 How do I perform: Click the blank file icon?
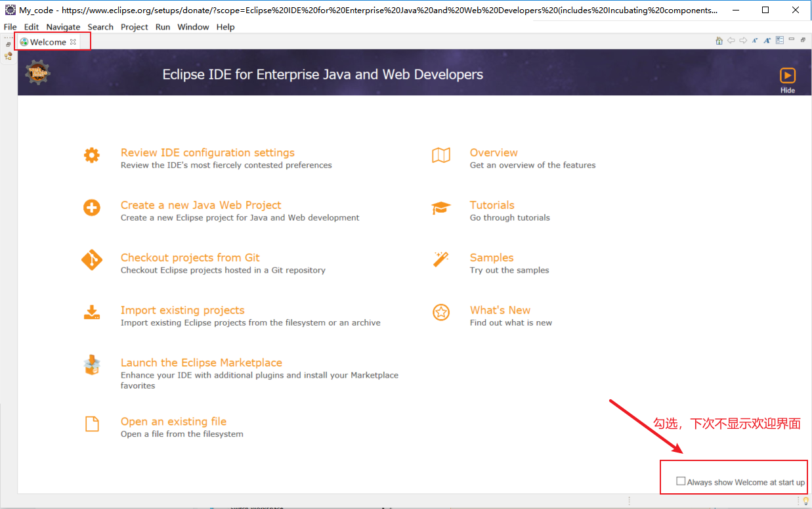(92, 424)
